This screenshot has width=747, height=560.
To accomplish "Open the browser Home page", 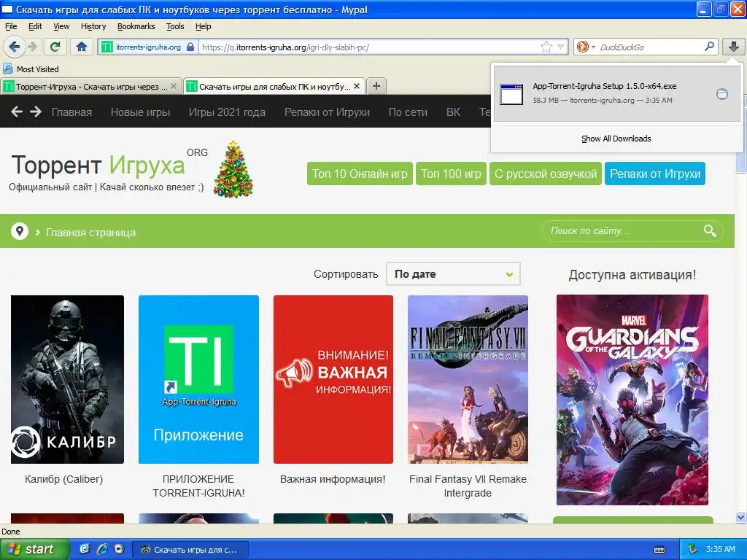I will point(82,47).
